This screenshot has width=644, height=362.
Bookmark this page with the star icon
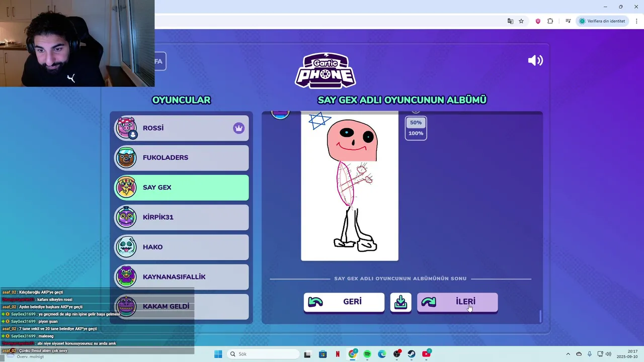click(x=521, y=21)
